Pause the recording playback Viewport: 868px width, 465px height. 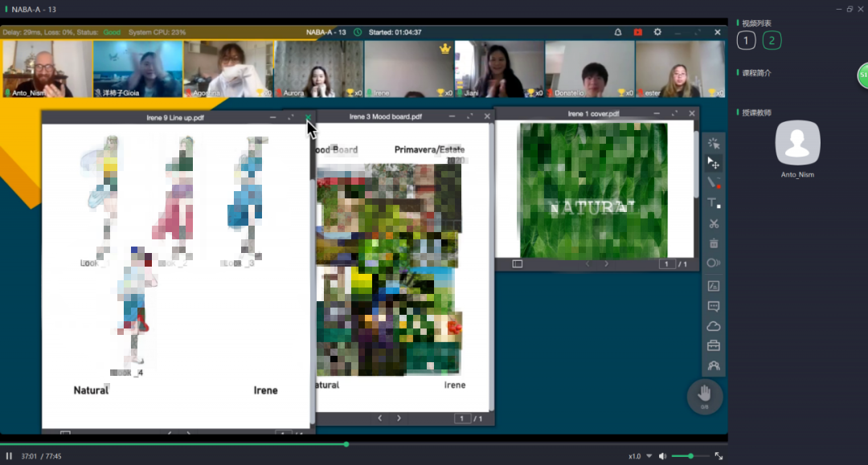pos(9,456)
